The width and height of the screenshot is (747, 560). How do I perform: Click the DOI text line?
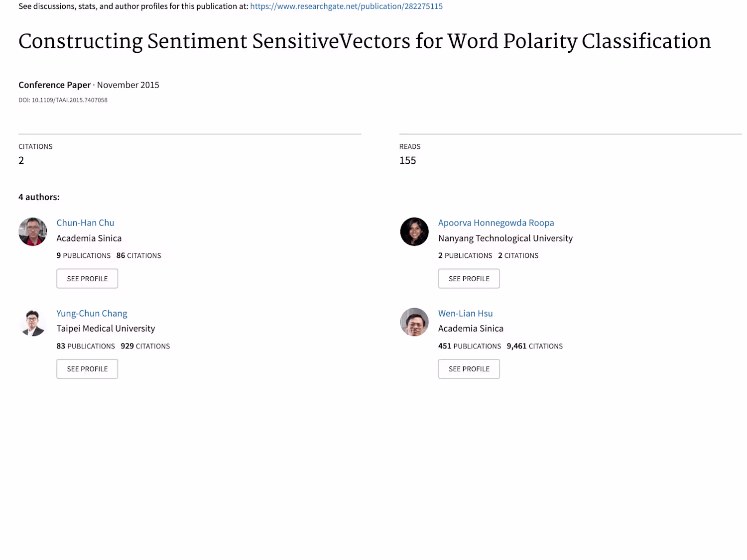63,100
